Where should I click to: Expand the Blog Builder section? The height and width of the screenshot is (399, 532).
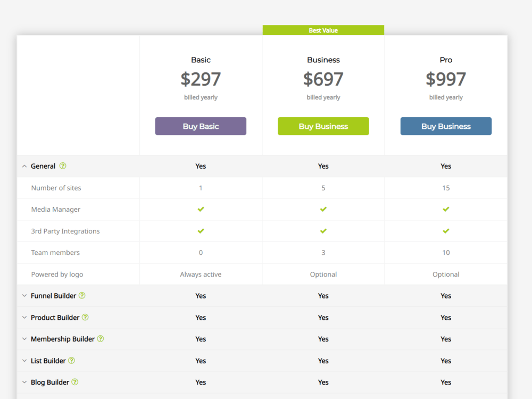pyautogui.click(x=24, y=382)
